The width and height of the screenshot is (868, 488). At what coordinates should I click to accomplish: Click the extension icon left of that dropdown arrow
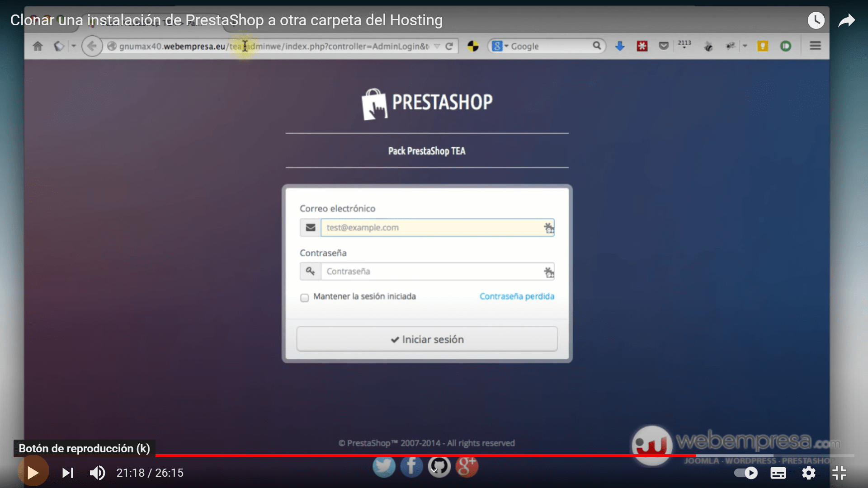coord(731,46)
